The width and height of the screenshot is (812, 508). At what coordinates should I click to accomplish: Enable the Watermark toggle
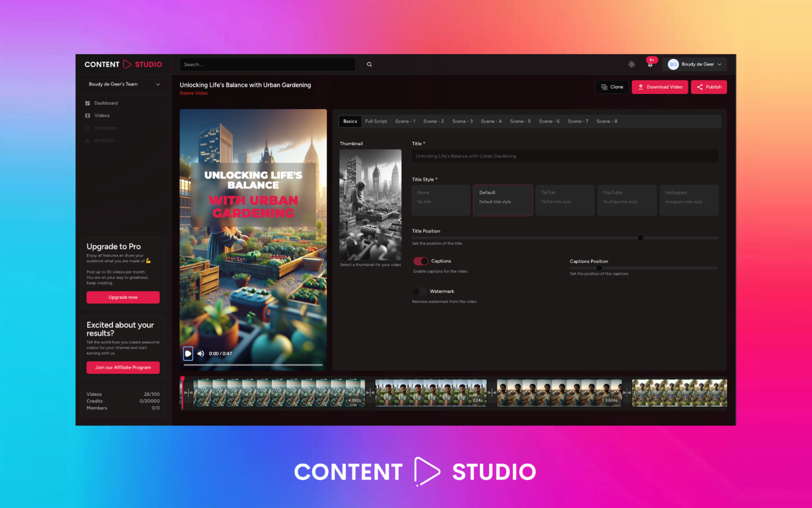[x=419, y=291]
